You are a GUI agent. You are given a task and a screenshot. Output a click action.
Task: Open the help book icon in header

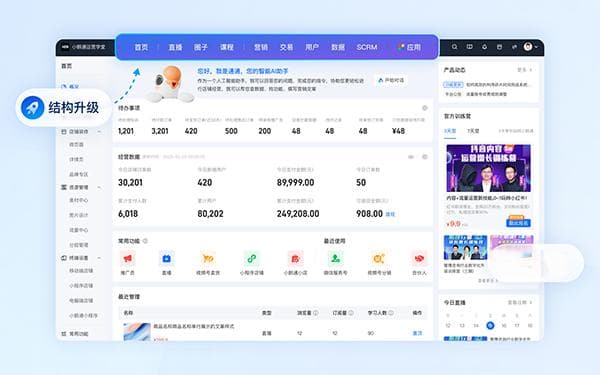(x=469, y=47)
